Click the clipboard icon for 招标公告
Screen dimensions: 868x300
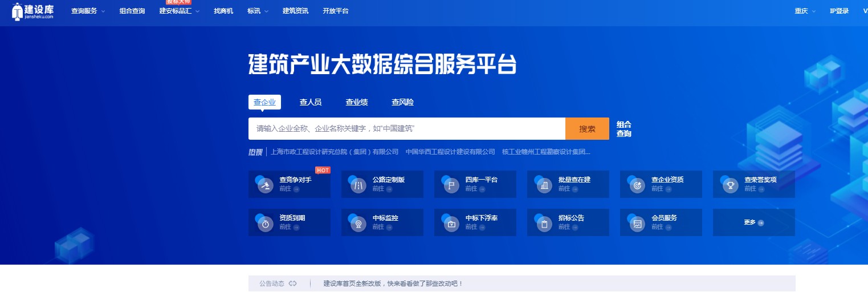[544, 224]
